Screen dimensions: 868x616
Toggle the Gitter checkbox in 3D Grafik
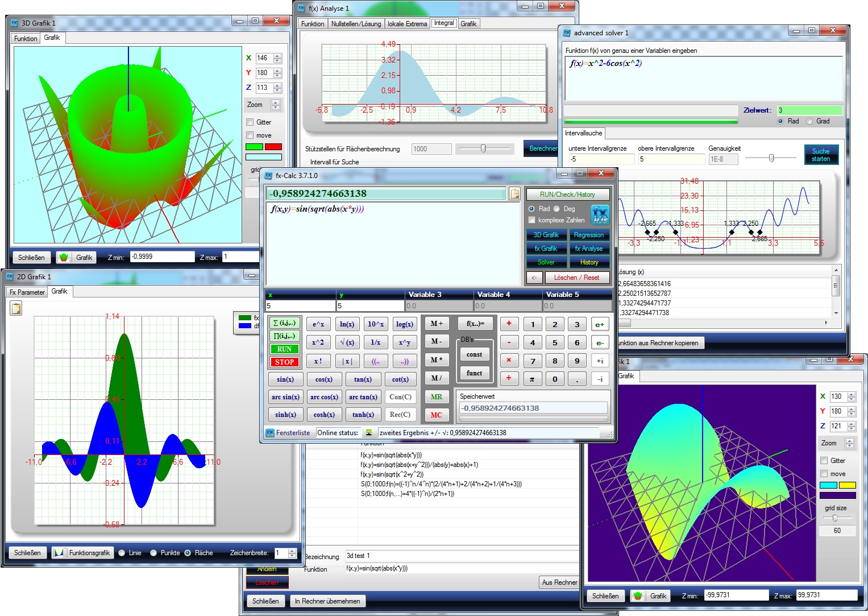click(x=250, y=122)
